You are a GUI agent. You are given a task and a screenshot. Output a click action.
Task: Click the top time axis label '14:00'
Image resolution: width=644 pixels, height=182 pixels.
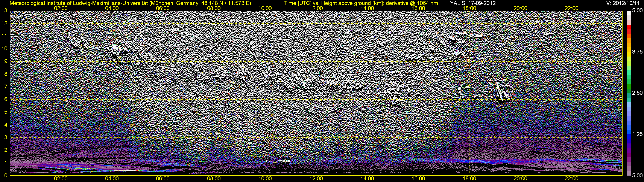(x=367, y=8)
